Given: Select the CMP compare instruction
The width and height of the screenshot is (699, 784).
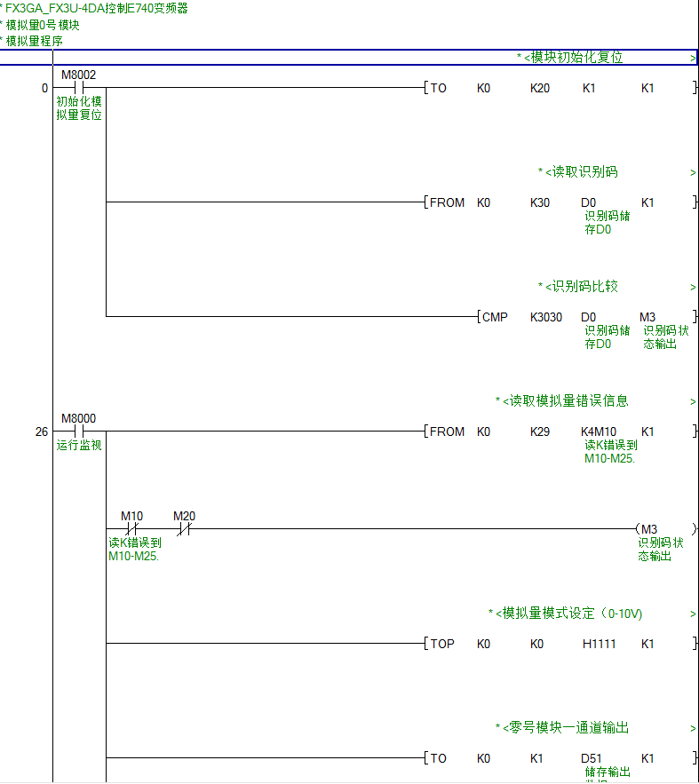Looking at the screenshot, I should coord(494,317).
